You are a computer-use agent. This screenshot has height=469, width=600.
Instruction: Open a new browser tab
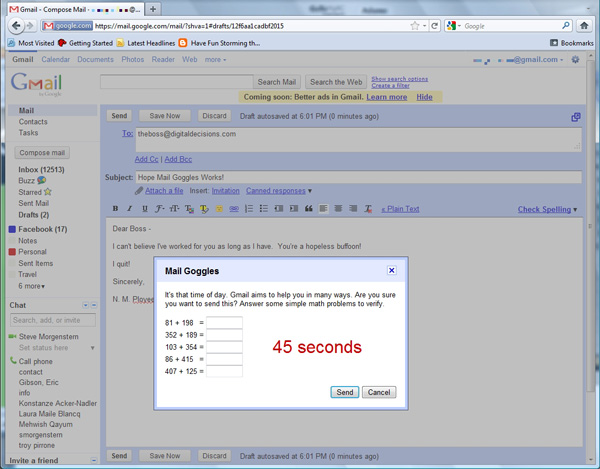click(x=153, y=9)
